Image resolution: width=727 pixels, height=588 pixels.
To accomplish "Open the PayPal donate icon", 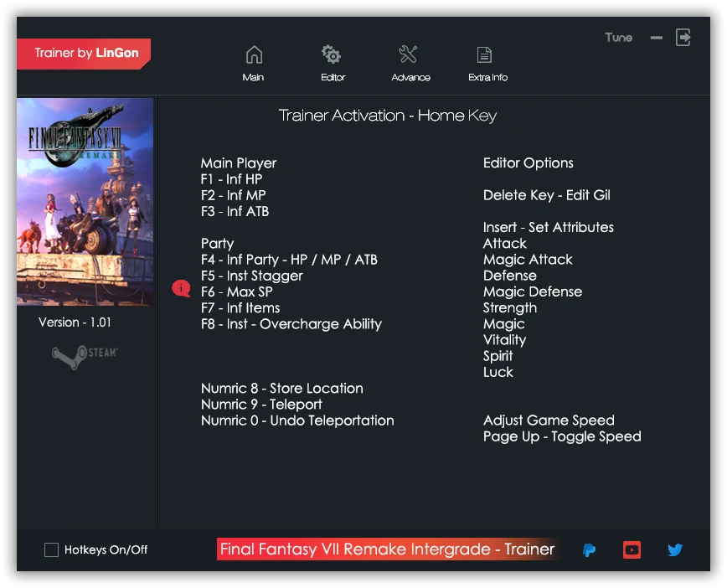I will pyautogui.click(x=589, y=550).
